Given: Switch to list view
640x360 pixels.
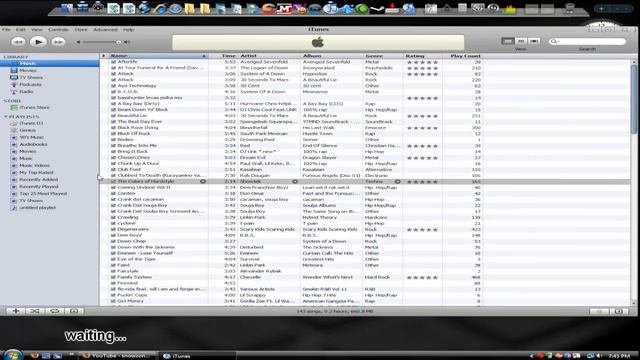Looking at the screenshot, I should coord(507,41).
